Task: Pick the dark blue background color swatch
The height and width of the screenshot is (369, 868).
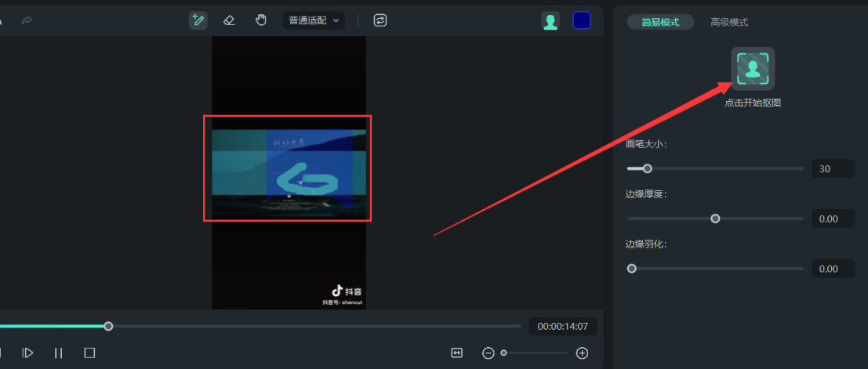Action: (581, 20)
